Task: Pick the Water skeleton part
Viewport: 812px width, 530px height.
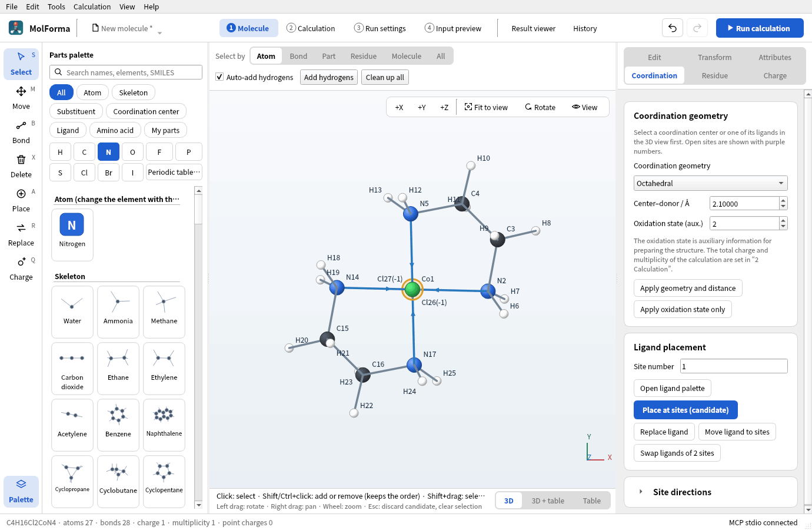Action: (x=72, y=312)
